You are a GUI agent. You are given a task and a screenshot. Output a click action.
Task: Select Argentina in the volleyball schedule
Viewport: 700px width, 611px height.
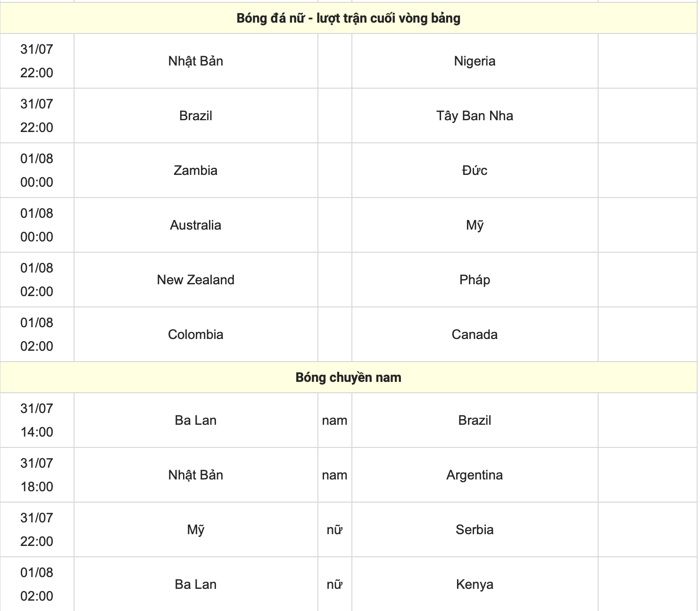pos(475,475)
